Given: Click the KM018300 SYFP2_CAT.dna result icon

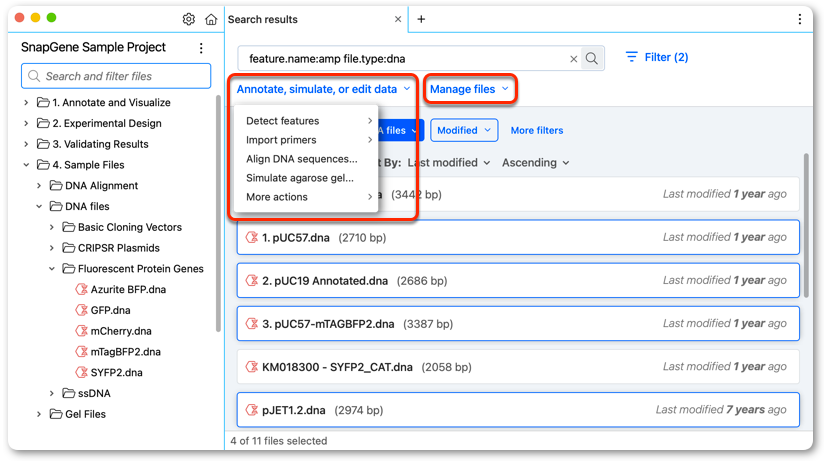Looking at the screenshot, I should [x=252, y=367].
